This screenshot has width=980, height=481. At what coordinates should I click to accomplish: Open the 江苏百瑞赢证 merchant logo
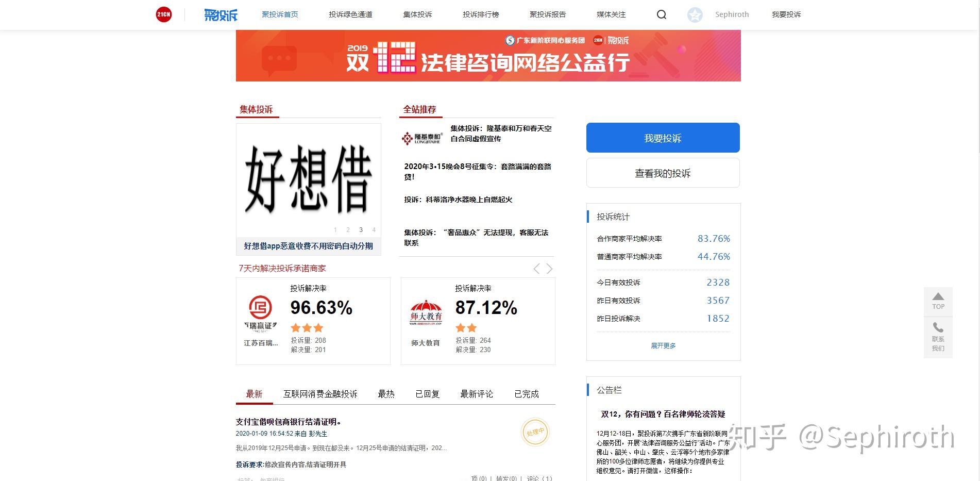pos(260,313)
